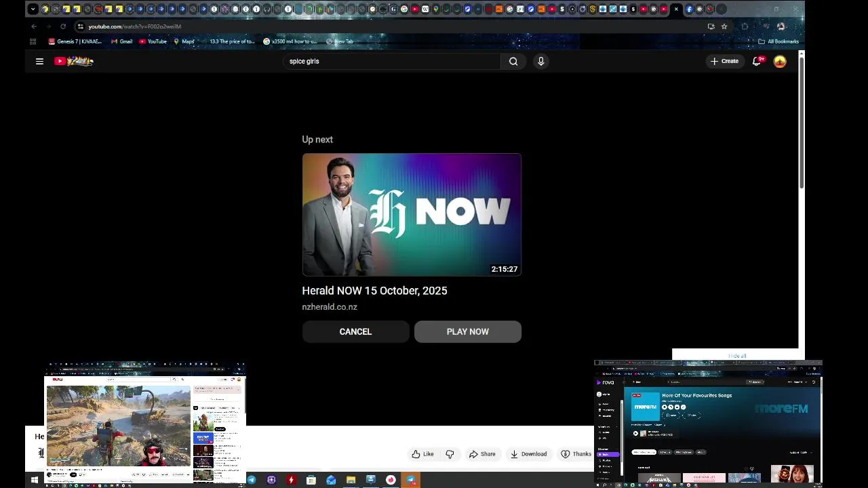868x488 pixels.
Task: Open the Gmail bookmark
Action: coord(121,41)
